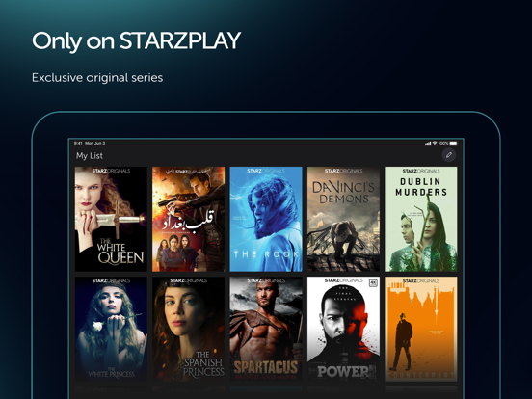
Task: Select the orange Counterpart poster
Action: 421,329
